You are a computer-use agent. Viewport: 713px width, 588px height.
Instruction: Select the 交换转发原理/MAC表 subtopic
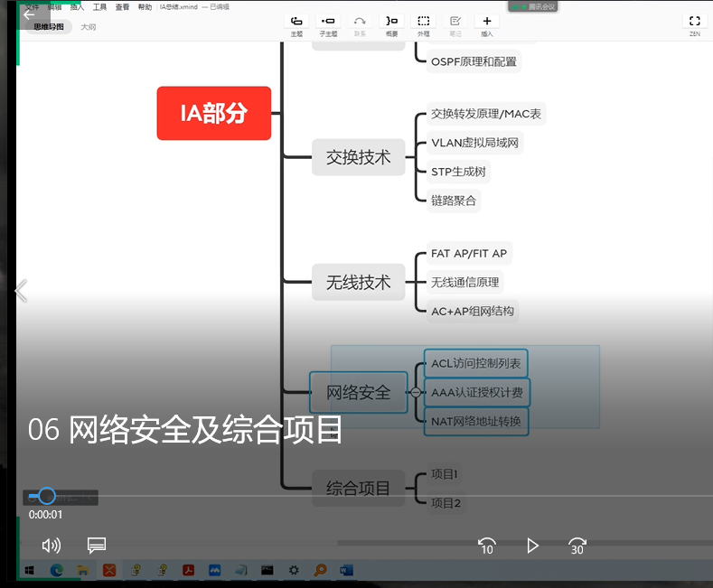[x=486, y=114]
